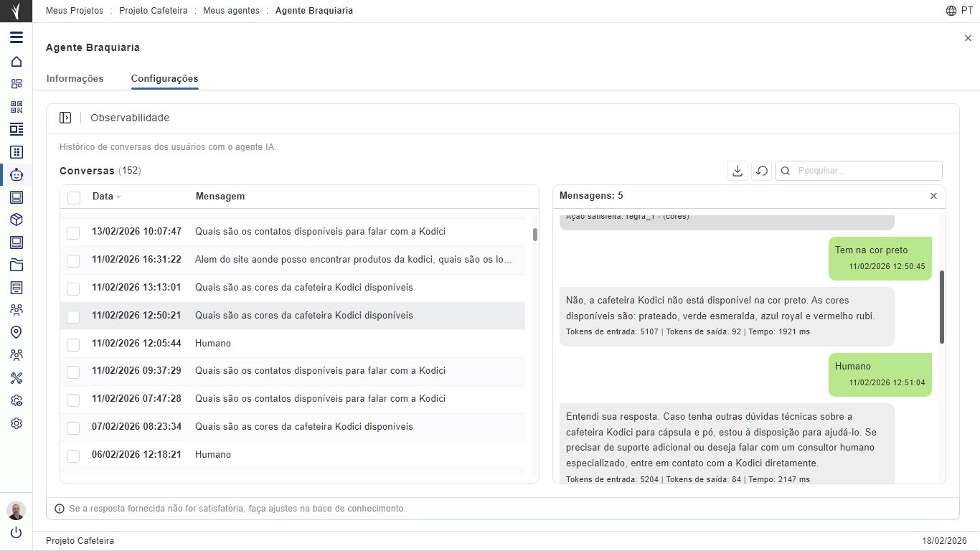Click the conversations list scrollbar

[534, 235]
